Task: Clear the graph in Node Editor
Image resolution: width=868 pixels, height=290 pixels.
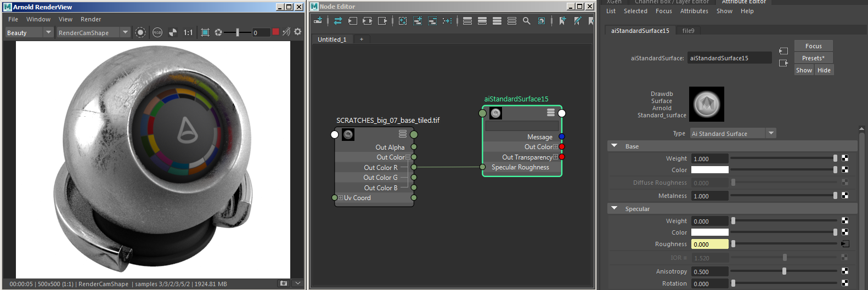Action: (x=403, y=21)
